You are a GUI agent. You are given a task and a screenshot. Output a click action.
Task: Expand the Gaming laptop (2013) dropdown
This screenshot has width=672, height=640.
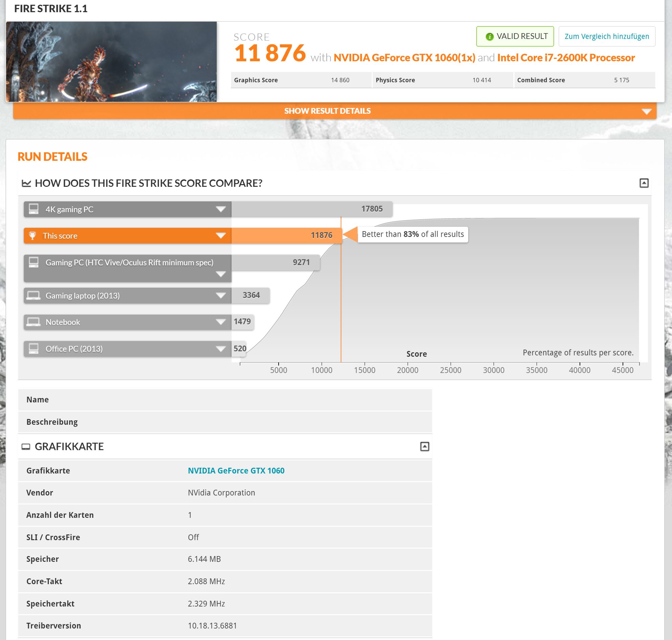click(x=220, y=295)
